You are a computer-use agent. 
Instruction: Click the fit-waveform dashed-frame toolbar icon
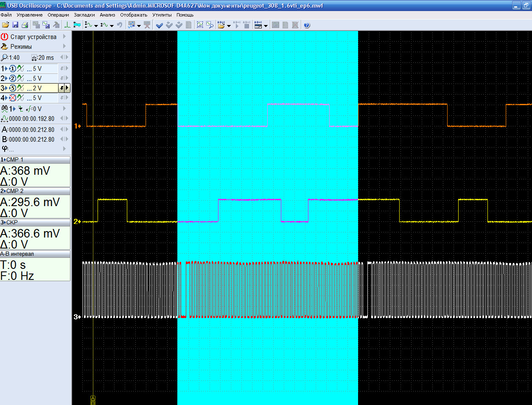point(200,25)
